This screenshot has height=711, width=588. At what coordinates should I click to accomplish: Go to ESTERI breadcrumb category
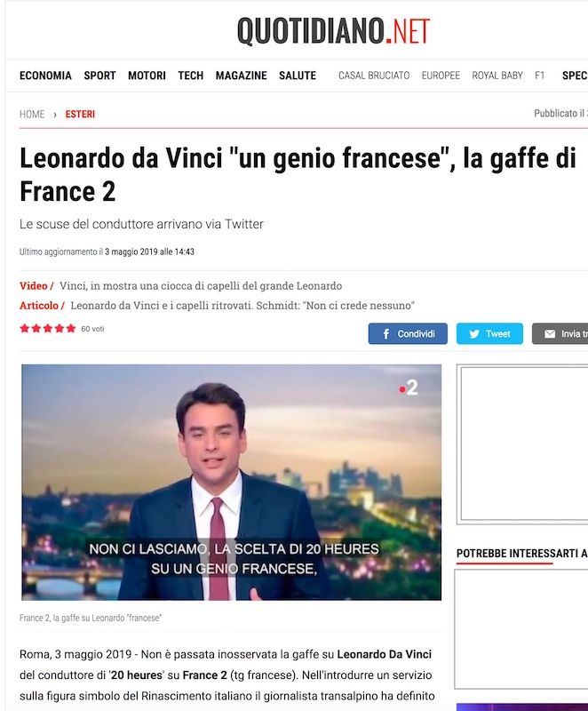pos(80,115)
